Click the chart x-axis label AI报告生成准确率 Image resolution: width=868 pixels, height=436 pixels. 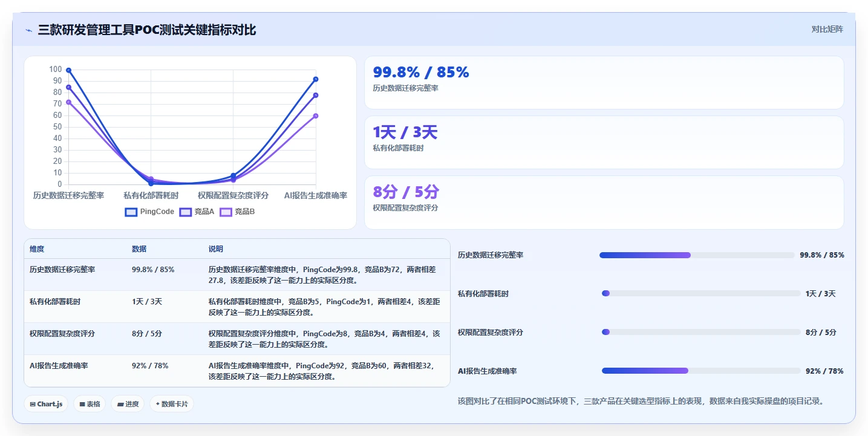click(316, 195)
